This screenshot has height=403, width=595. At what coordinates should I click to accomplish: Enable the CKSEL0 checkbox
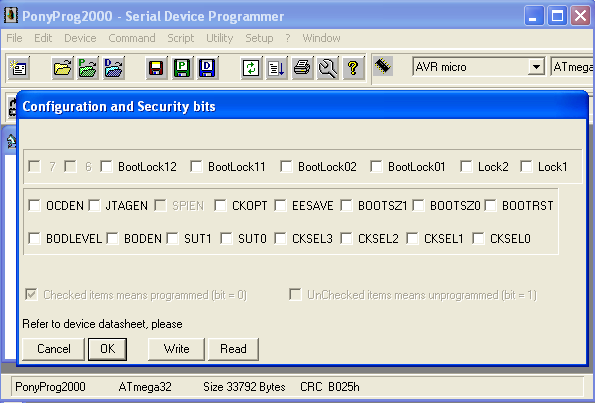(478, 238)
